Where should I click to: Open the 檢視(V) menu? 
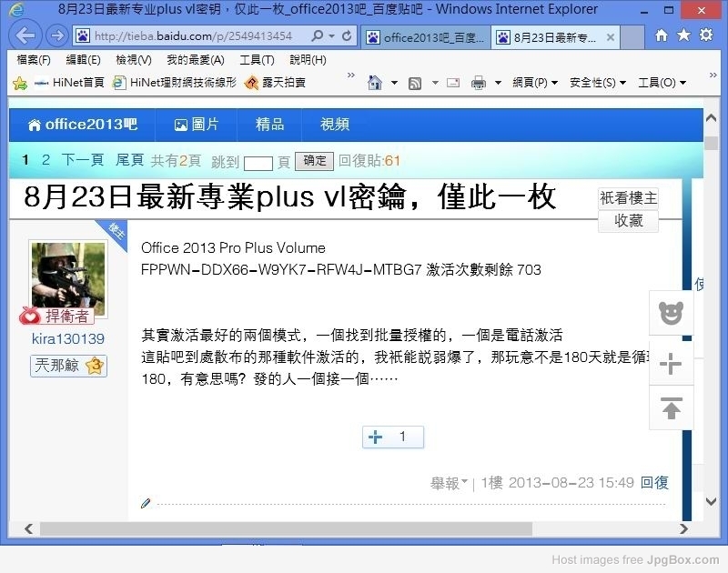point(133,60)
